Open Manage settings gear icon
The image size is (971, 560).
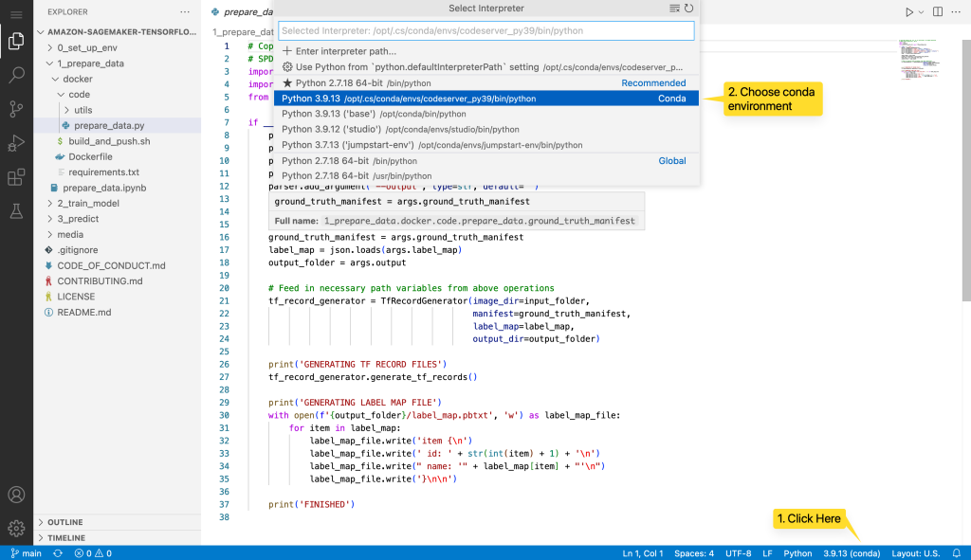click(x=15, y=528)
